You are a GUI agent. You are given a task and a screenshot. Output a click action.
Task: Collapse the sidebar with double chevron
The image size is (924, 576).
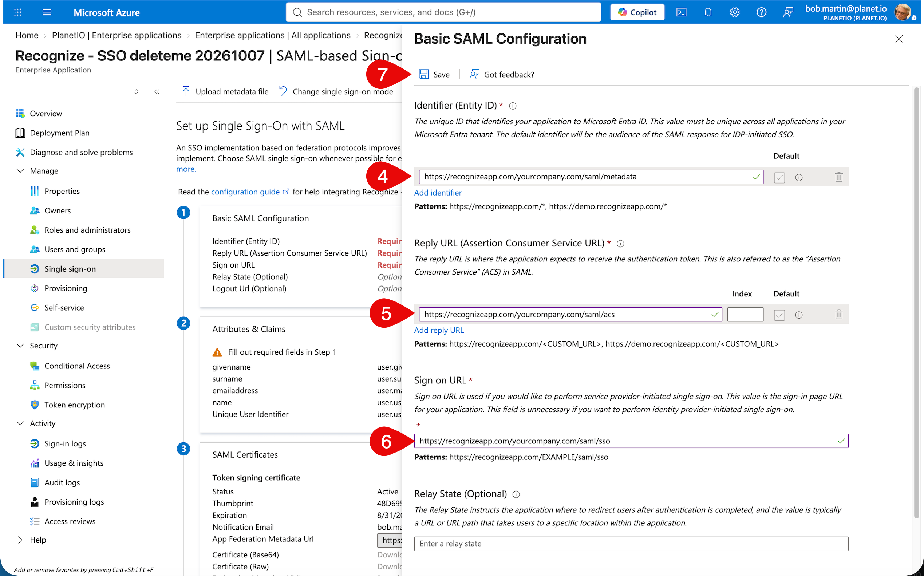(157, 91)
